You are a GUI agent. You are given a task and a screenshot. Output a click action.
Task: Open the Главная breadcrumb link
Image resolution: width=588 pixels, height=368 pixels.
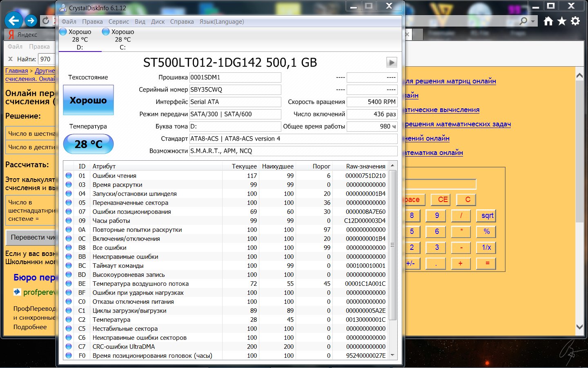coord(17,71)
